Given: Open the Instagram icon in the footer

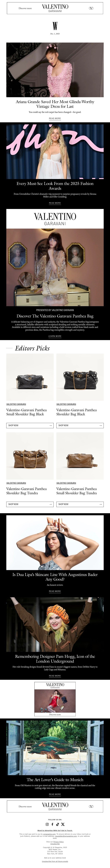Looking at the screenshot, I should coord(47,824).
